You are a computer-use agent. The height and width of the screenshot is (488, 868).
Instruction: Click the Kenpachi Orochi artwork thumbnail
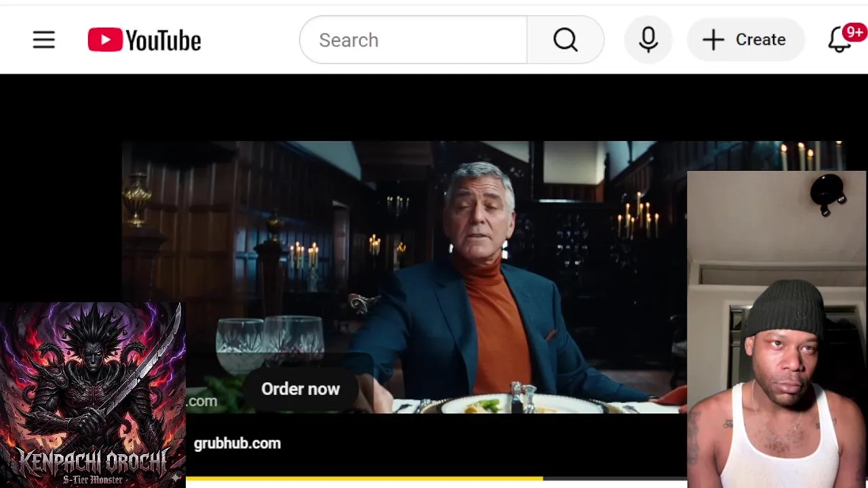[92, 395]
